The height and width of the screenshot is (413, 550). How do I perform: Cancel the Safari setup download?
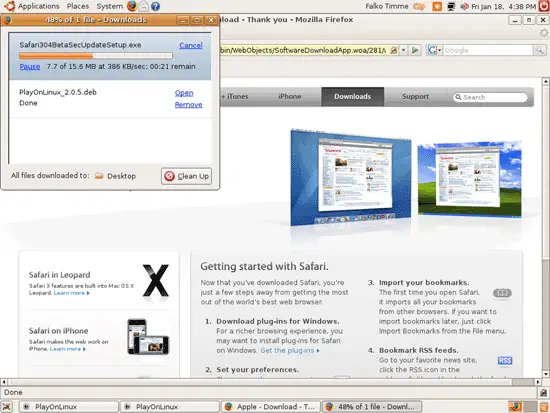tap(191, 45)
